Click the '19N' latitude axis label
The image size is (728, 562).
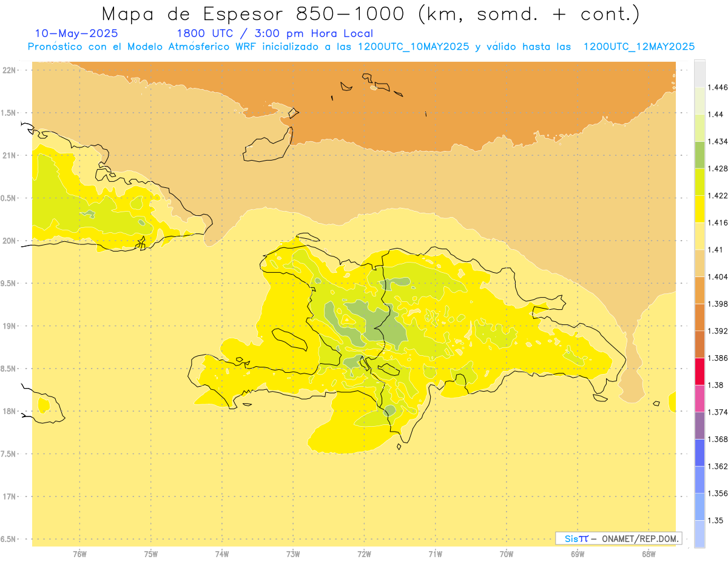tap(10, 326)
